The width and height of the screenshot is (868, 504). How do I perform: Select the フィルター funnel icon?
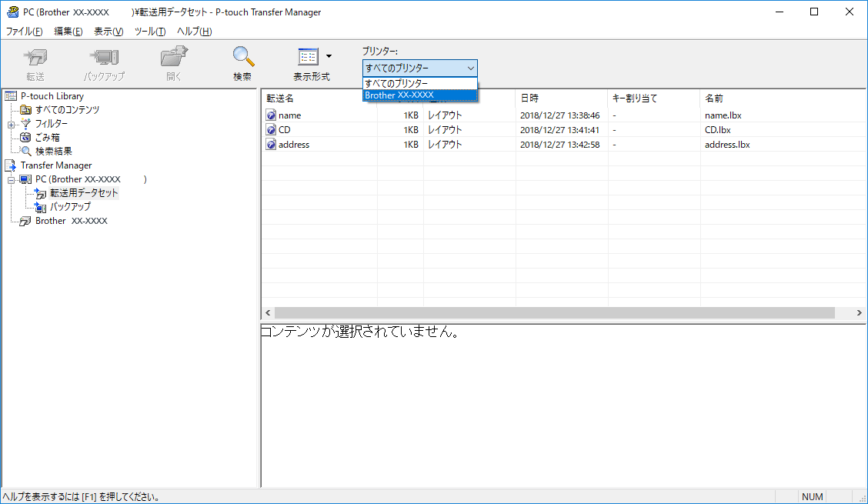[25, 124]
